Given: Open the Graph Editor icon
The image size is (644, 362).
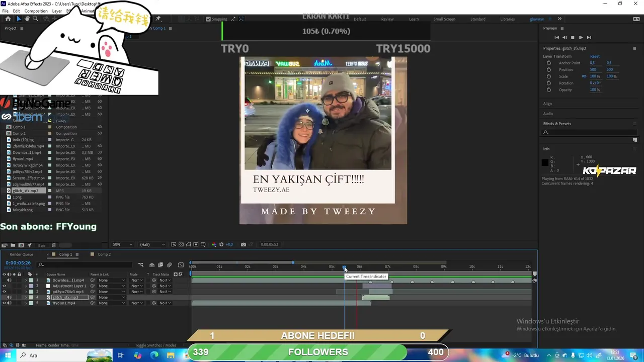Looking at the screenshot, I should coord(181,265).
